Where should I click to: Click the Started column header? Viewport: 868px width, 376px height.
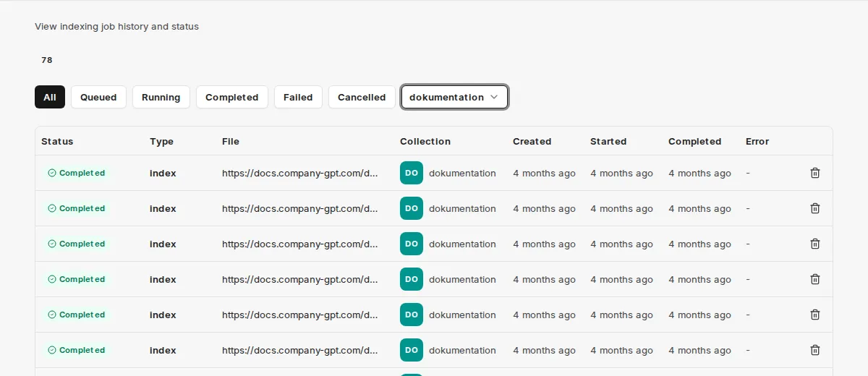[x=608, y=141]
